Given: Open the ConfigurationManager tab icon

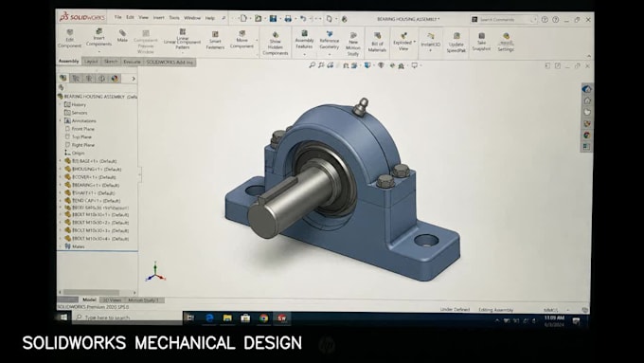Looking at the screenshot, I should [x=89, y=78].
